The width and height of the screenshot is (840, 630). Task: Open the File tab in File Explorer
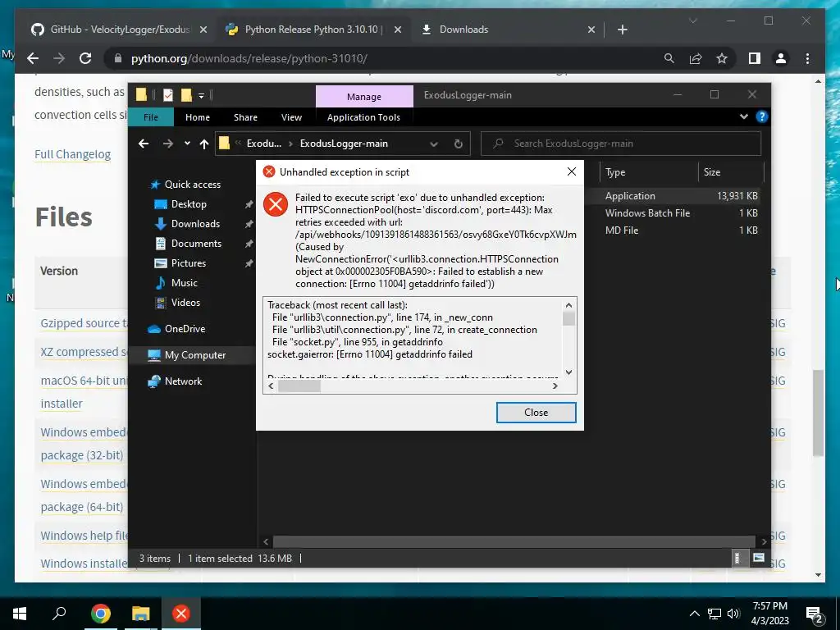151,117
